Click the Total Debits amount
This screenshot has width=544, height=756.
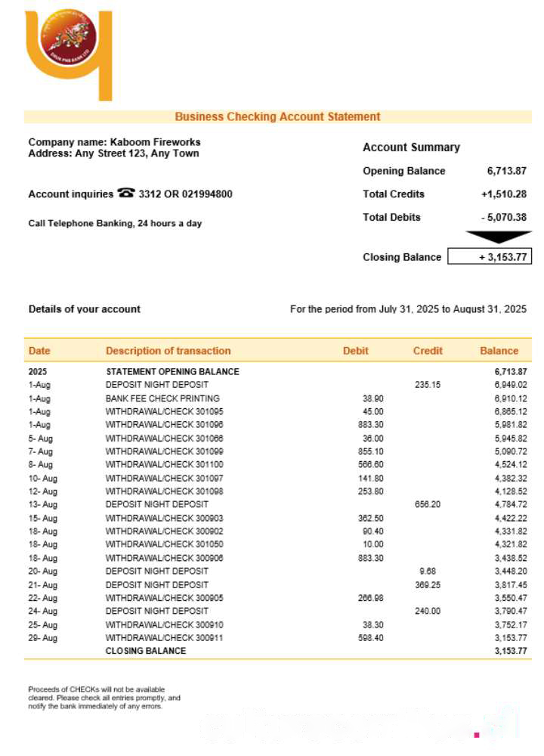(x=504, y=217)
